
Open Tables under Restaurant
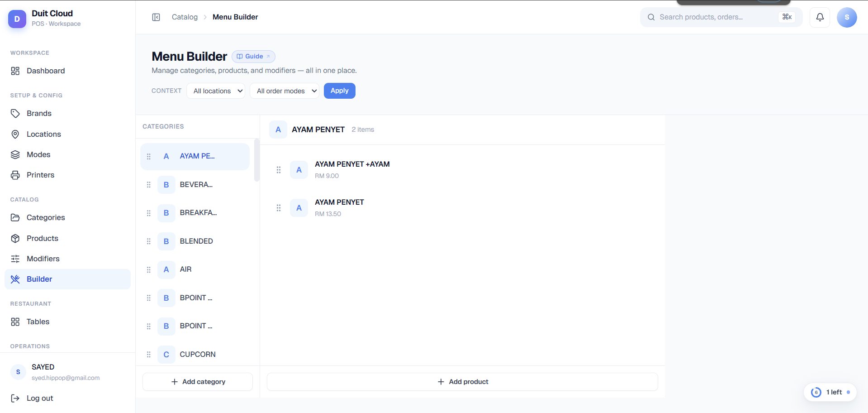coord(67,322)
